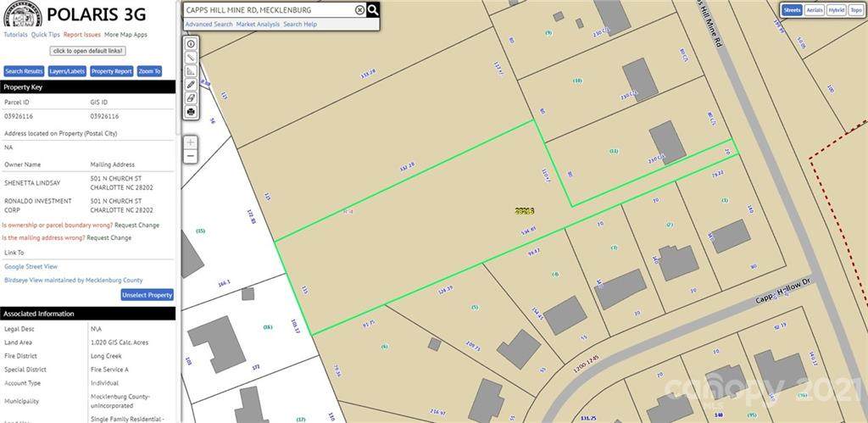Screen dimensions: 868x423
Task: Clear the address search box
Action: click(359, 10)
